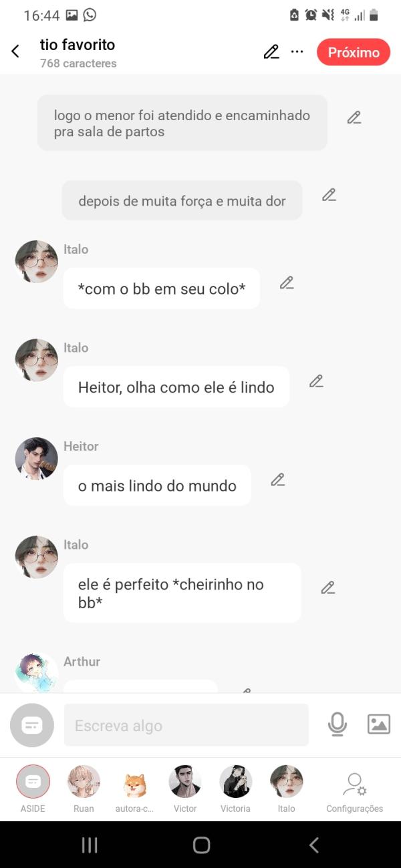Edit the story title with pencil icon
The width and height of the screenshot is (401, 868).
(271, 52)
